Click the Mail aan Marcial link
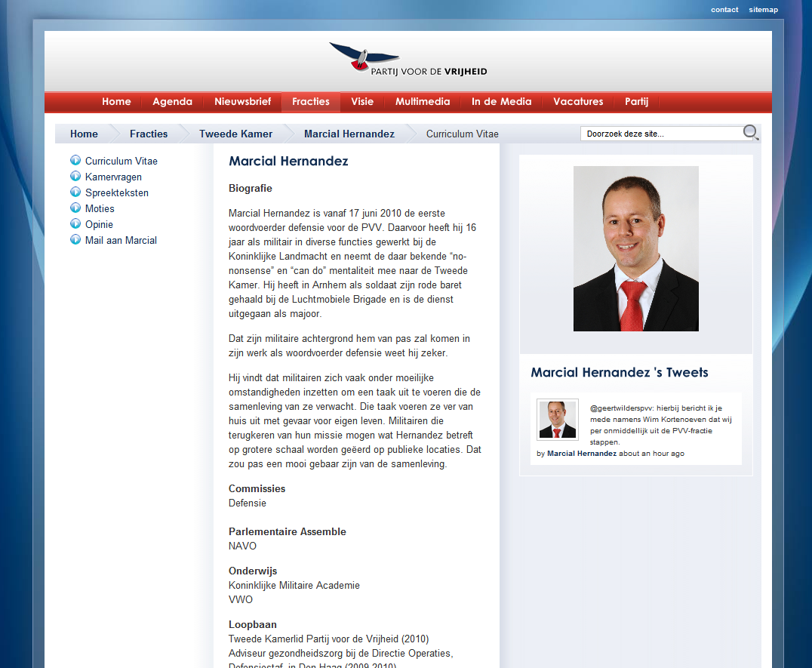812x668 pixels. pyautogui.click(x=121, y=240)
